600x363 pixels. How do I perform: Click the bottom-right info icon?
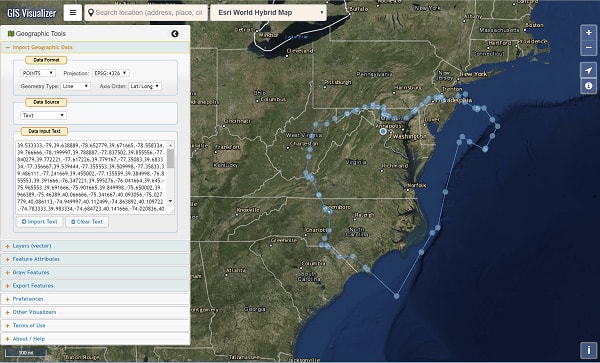click(589, 350)
